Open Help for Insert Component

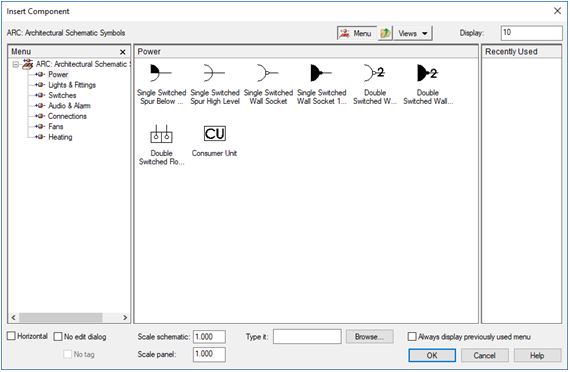coord(537,355)
